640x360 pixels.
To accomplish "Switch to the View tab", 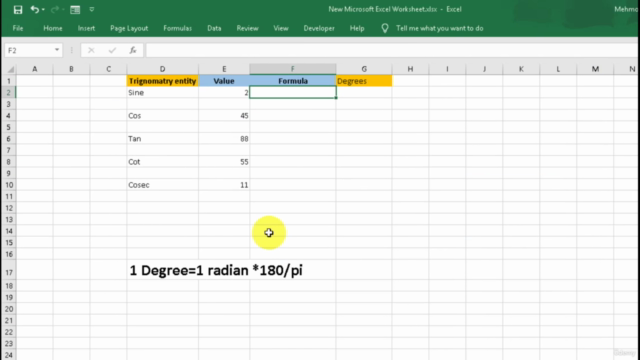I will [x=281, y=28].
